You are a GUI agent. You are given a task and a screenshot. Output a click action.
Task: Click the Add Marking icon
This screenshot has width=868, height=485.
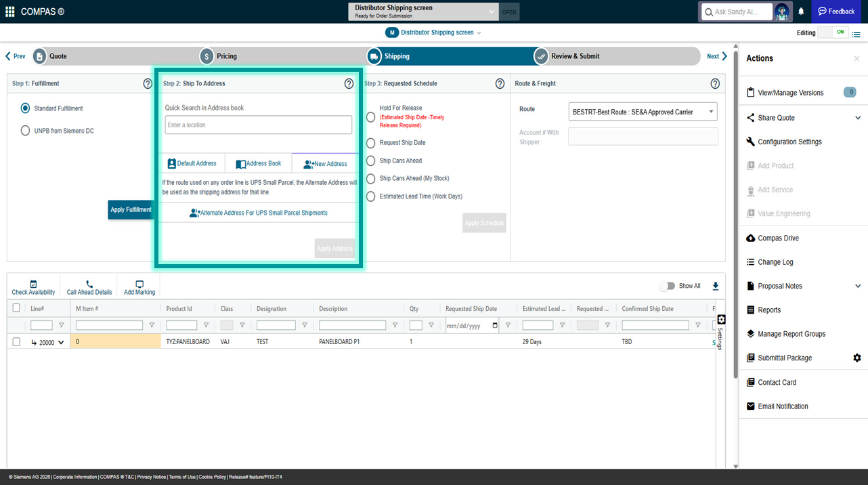139,284
